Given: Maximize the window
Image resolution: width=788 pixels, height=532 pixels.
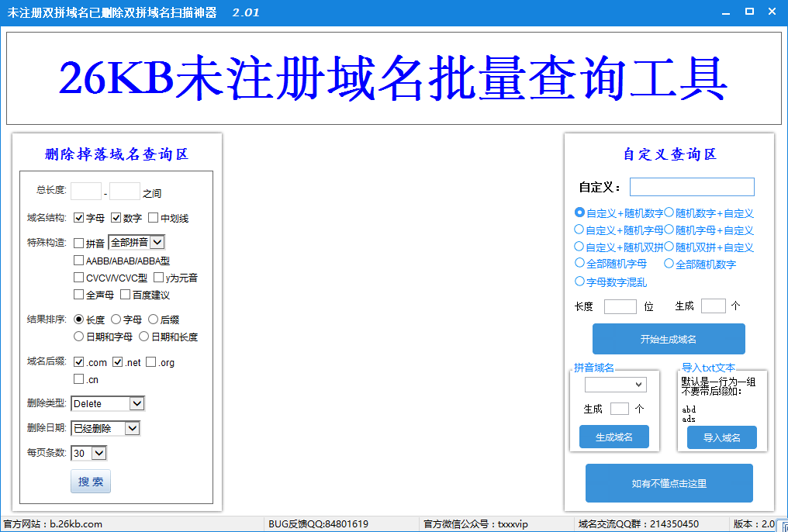Looking at the screenshot, I should [x=749, y=12].
